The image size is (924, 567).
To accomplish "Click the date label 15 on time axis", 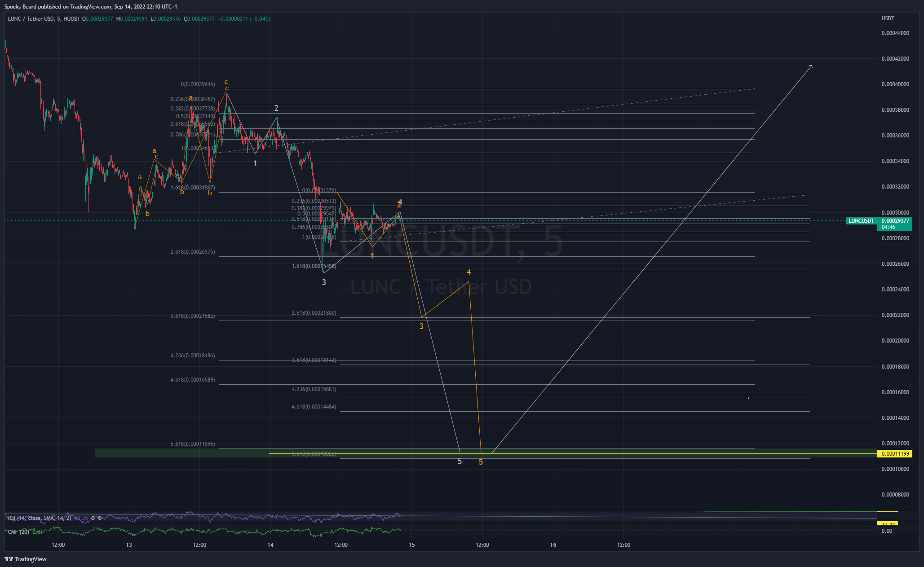I will tap(411, 545).
